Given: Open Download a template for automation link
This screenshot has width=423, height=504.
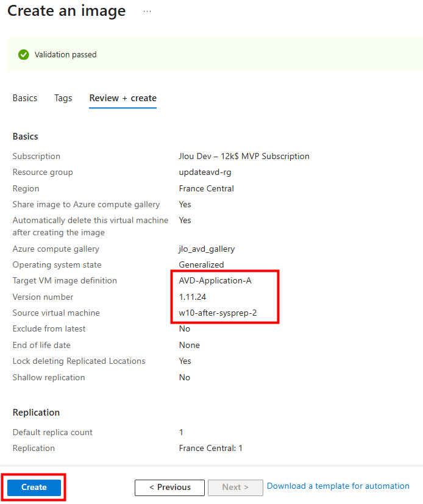Looking at the screenshot, I should 338,486.
